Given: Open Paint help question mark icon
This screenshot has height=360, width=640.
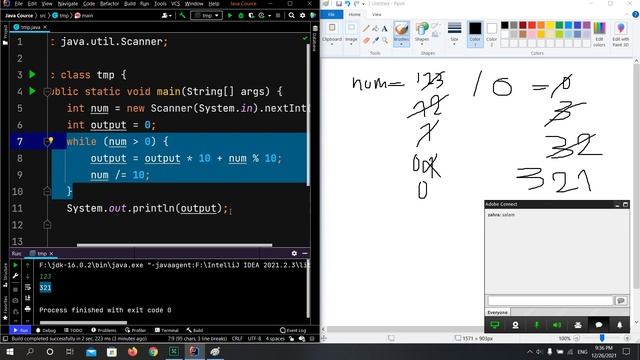Looking at the screenshot, I should 635,15.
